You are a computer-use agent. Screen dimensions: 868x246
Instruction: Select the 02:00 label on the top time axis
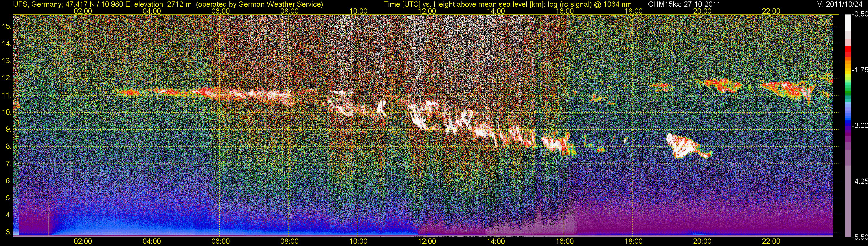point(83,11)
